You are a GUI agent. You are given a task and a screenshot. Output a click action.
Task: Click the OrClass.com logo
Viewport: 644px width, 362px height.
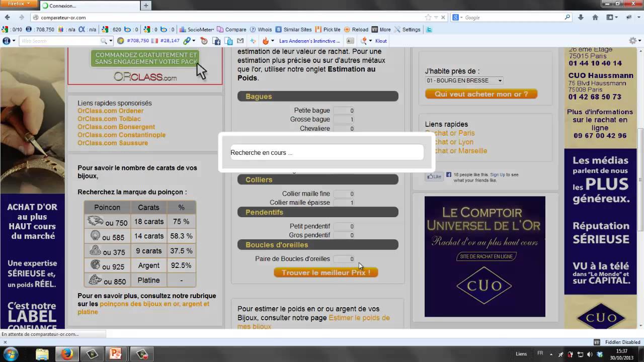tap(145, 76)
